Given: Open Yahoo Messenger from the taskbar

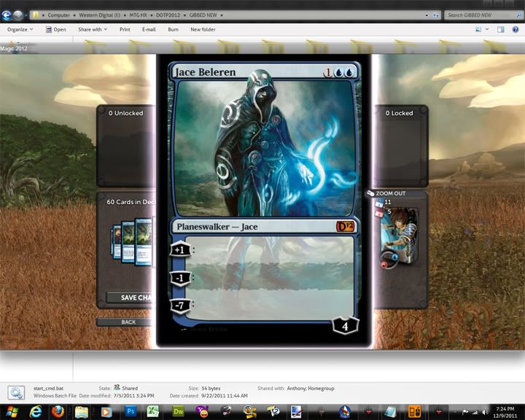Looking at the screenshot, I should (x=202, y=411).
